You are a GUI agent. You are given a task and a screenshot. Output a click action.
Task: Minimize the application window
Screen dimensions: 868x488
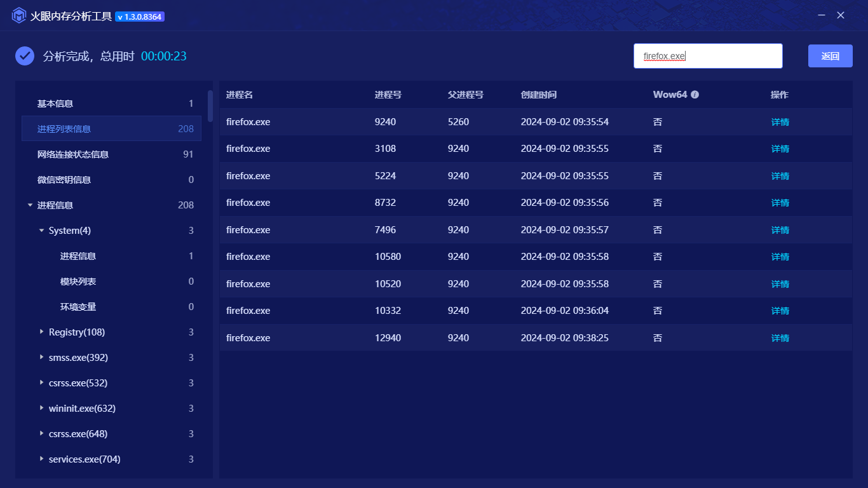tap(822, 15)
